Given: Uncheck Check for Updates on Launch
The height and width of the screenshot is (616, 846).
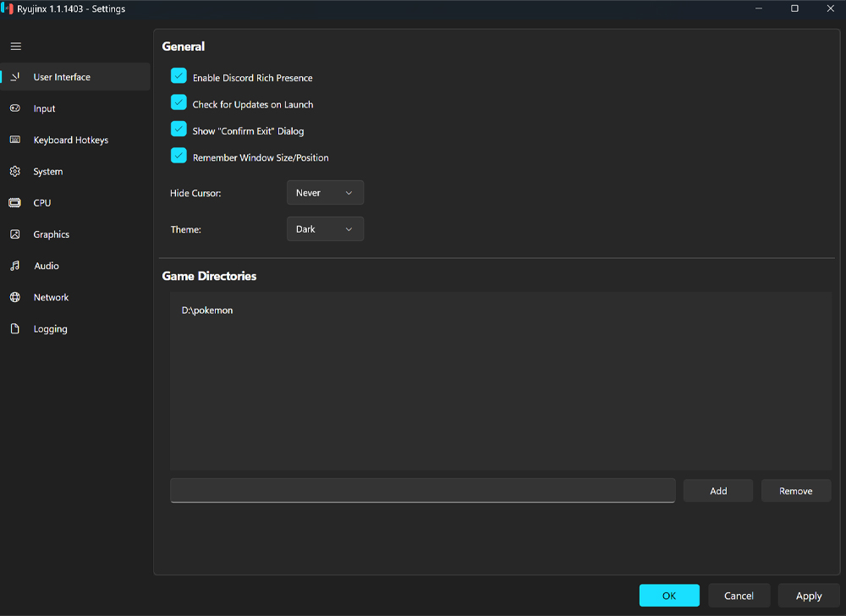Looking at the screenshot, I should [x=179, y=103].
